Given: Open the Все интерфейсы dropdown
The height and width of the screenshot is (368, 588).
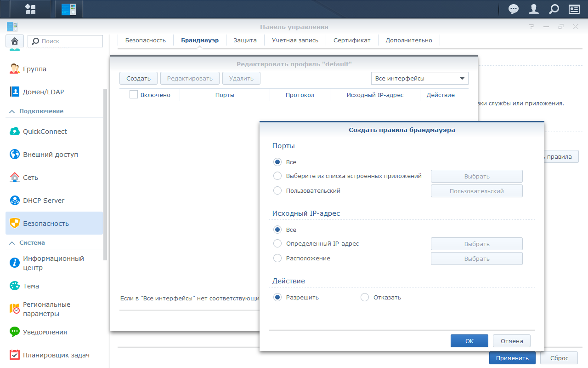Looking at the screenshot, I should [420, 78].
